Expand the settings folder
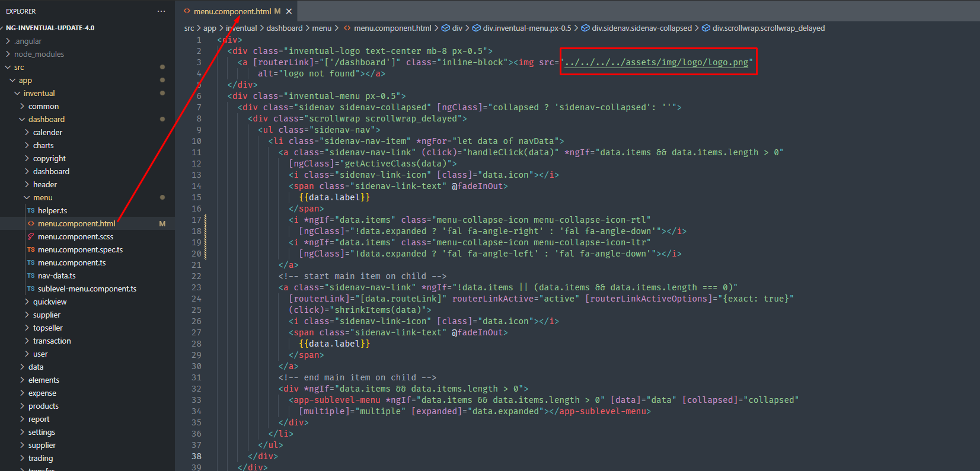The image size is (980, 471). (x=42, y=432)
